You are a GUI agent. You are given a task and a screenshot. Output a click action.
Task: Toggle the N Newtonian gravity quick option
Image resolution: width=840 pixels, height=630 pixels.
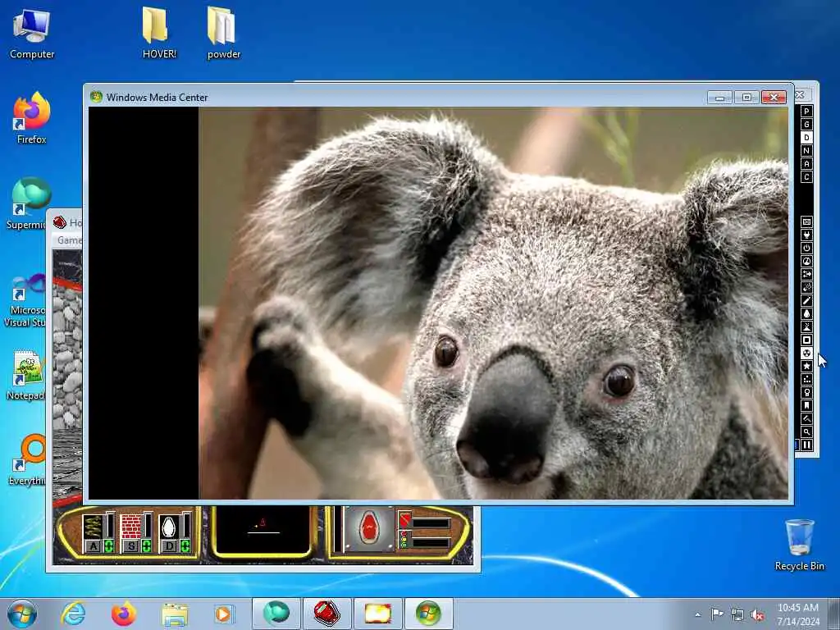point(806,151)
